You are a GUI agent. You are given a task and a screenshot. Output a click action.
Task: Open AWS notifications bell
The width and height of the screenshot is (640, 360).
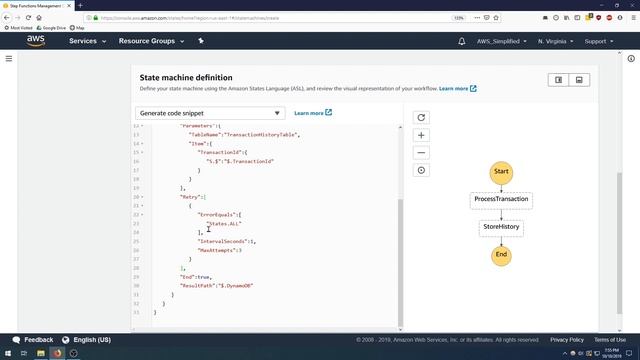[x=462, y=41]
